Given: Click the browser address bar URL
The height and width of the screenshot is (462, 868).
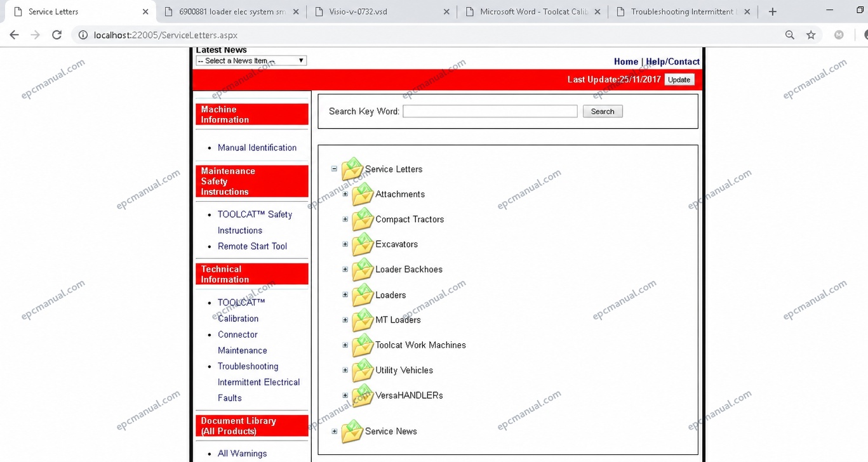Looking at the screenshot, I should (x=166, y=35).
